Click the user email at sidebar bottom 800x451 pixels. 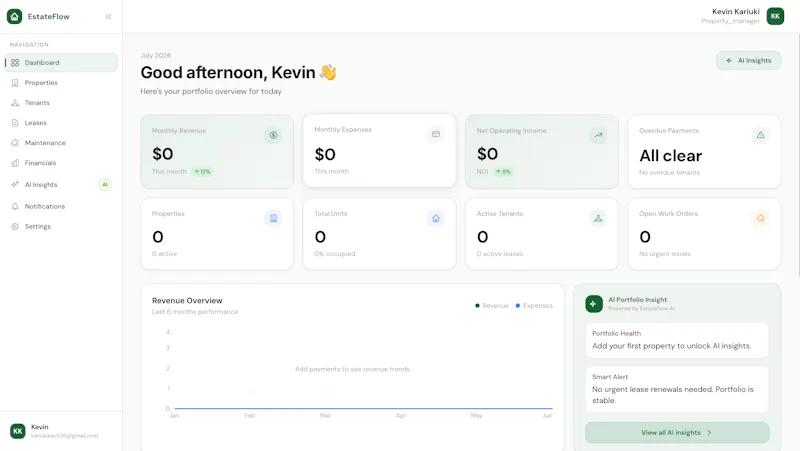point(64,436)
